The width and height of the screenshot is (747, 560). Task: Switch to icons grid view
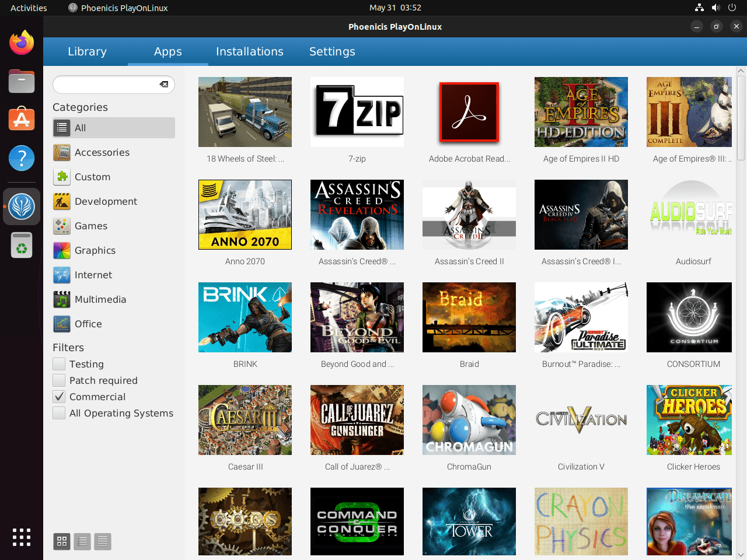pyautogui.click(x=62, y=541)
